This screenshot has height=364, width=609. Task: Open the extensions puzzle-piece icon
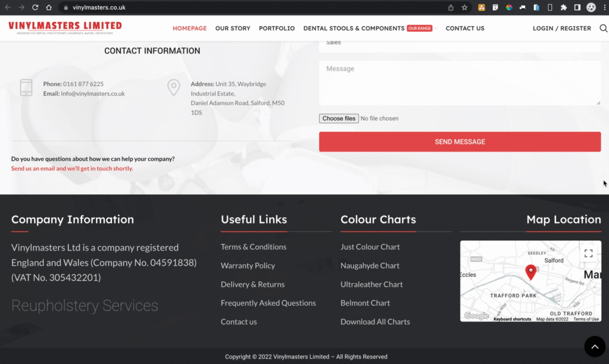563,7
